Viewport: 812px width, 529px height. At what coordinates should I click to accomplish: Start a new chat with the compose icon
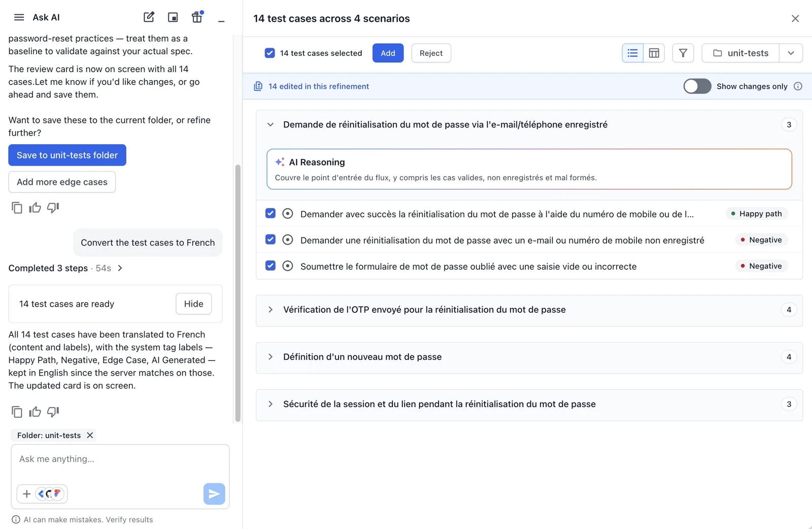point(149,17)
